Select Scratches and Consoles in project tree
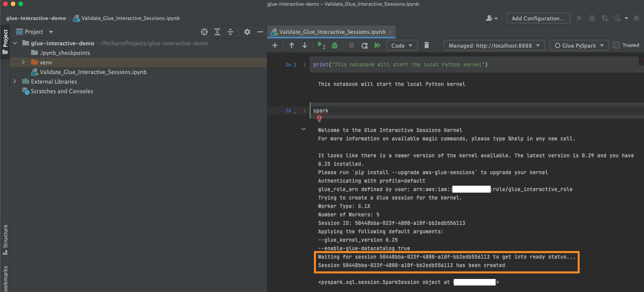This screenshot has width=644, height=292. pyautogui.click(x=62, y=91)
